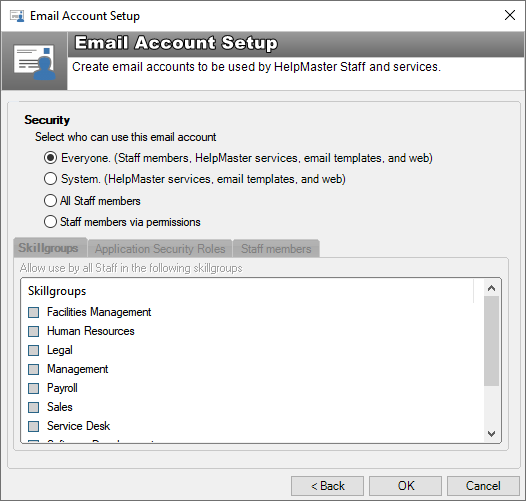Enable the Legal skillgroup checkbox

34,350
